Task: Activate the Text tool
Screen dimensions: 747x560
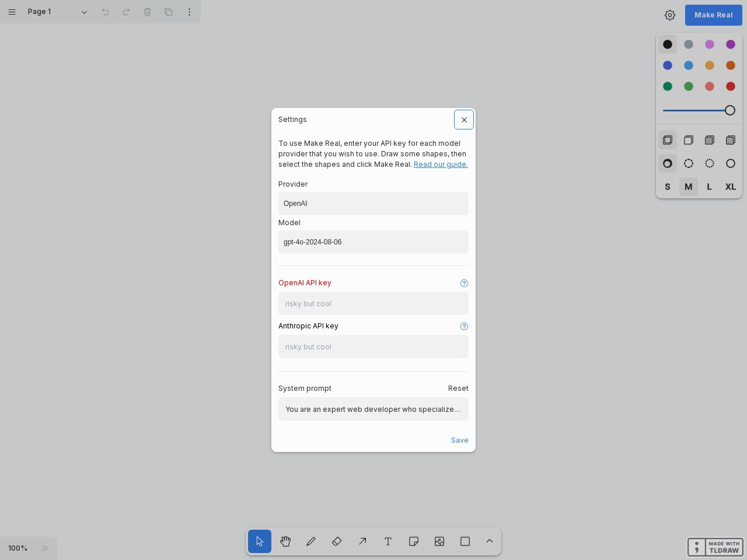Action: coord(388,541)
